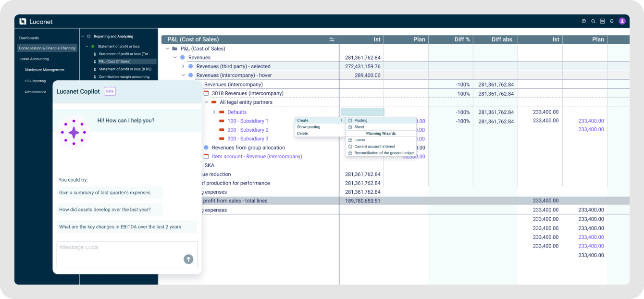Open the help icon in top bar
This screenshot has width=644, height=299.
coord(584,21)
